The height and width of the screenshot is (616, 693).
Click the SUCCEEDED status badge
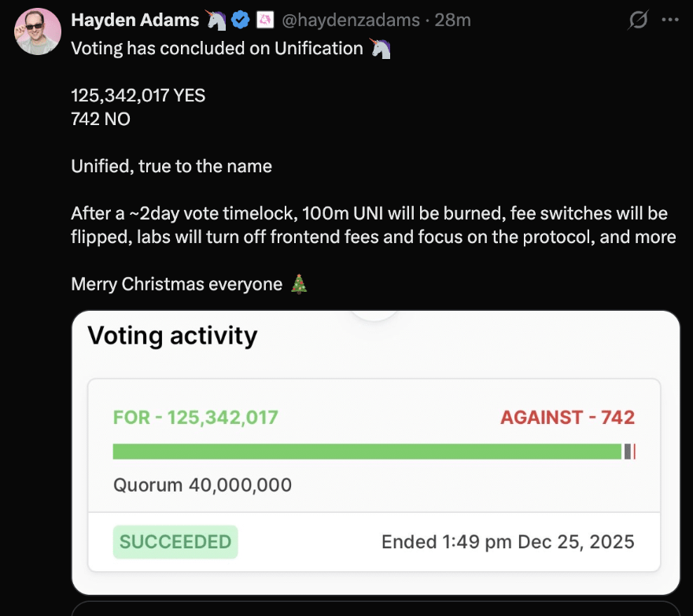pyautogui.click(x=175, y=542)
